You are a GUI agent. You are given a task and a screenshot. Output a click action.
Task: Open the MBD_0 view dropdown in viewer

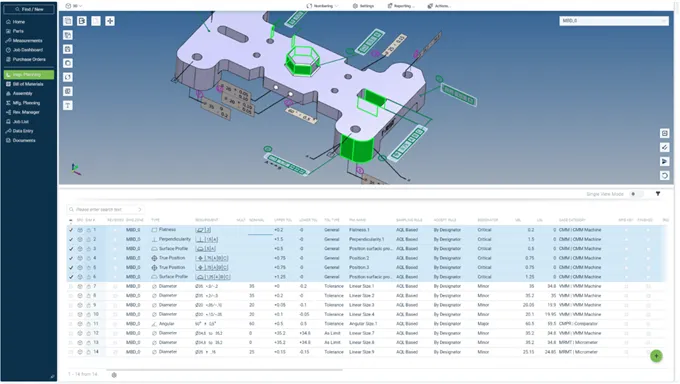[x=614, y=21]
